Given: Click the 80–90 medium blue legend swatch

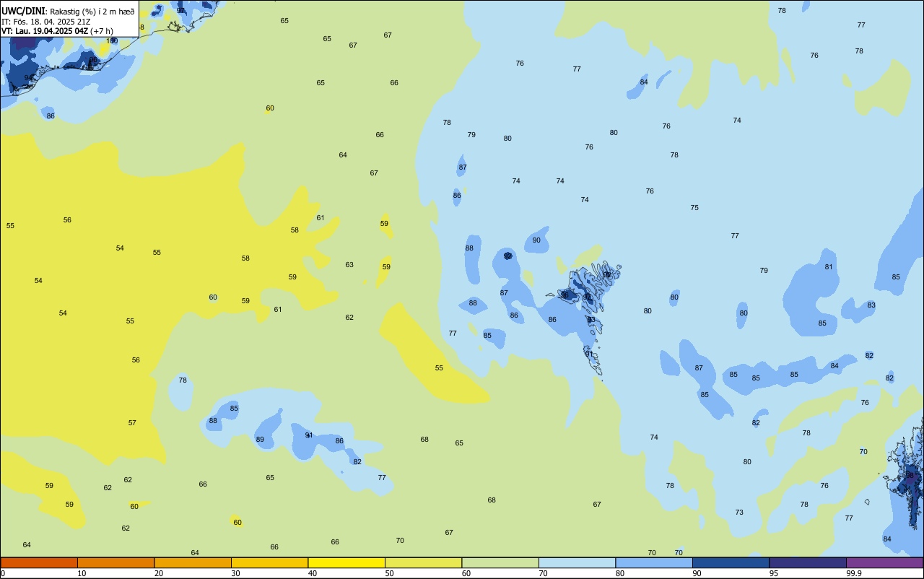Looking at the screenshot, I should tap(654, 562).
